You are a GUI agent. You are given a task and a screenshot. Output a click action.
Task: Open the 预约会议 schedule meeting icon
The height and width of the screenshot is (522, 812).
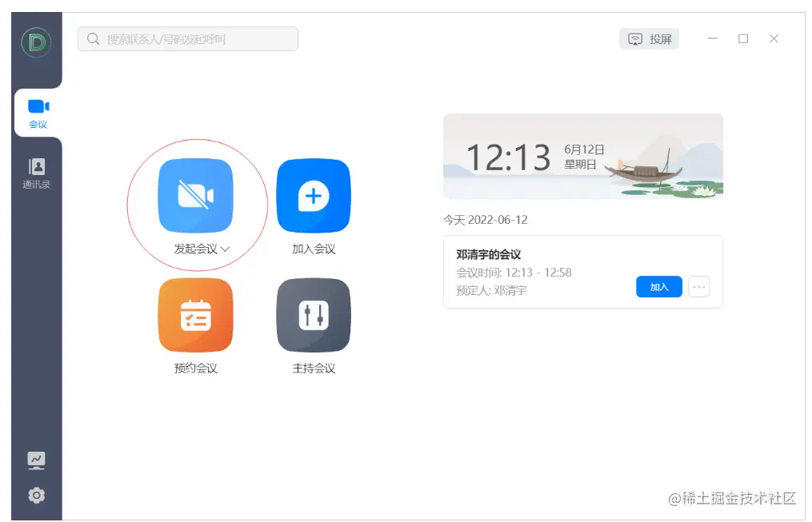(x=196, y=314)
